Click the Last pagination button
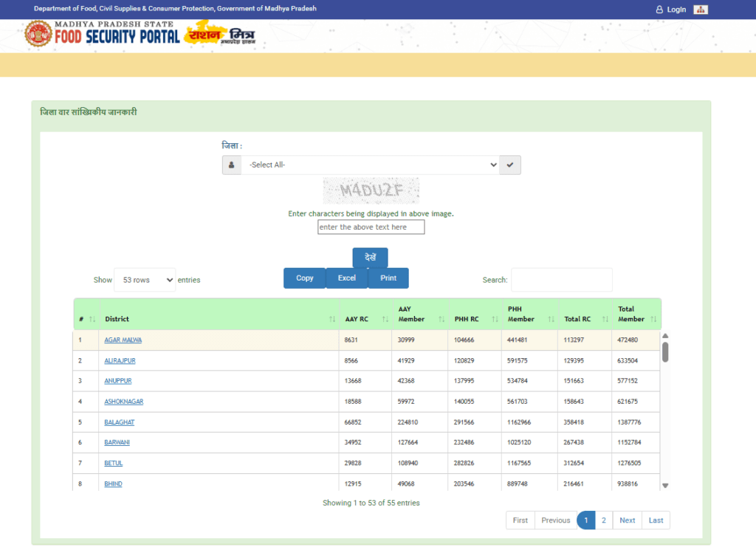 pyautogui.click(x=656, y=521)
